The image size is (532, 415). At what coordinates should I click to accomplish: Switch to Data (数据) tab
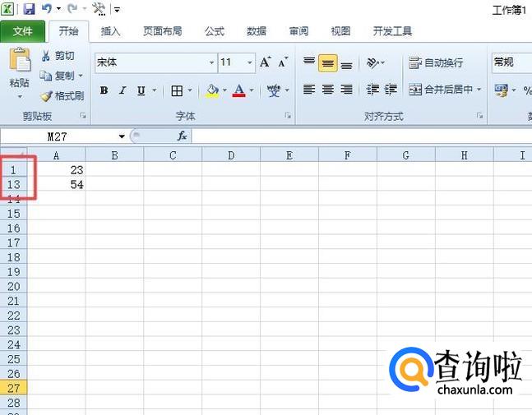257,31
